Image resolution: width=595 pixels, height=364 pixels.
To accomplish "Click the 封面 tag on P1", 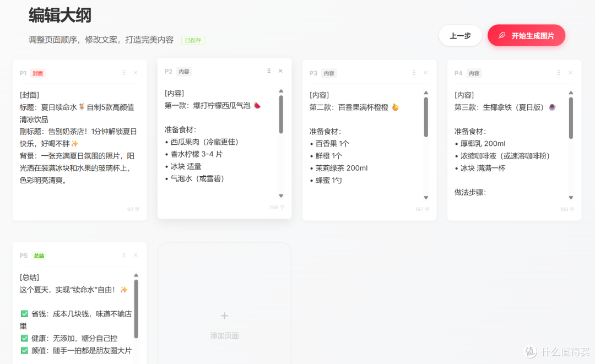I will pyautogui.click(x=37, y=73).
